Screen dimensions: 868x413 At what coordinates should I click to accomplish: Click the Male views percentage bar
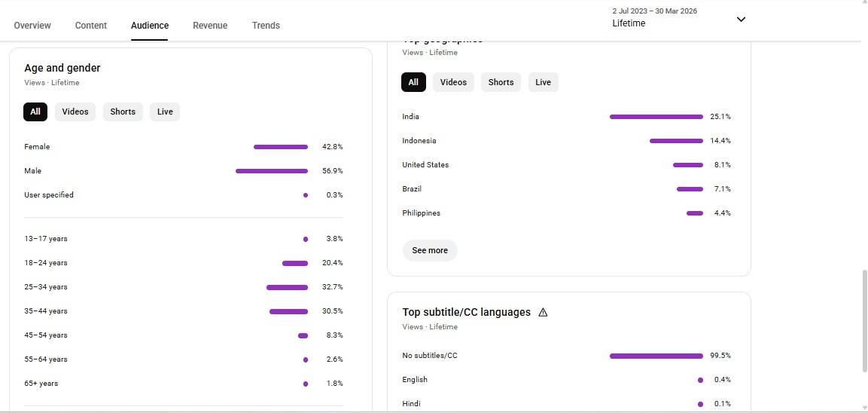point(272,171)
